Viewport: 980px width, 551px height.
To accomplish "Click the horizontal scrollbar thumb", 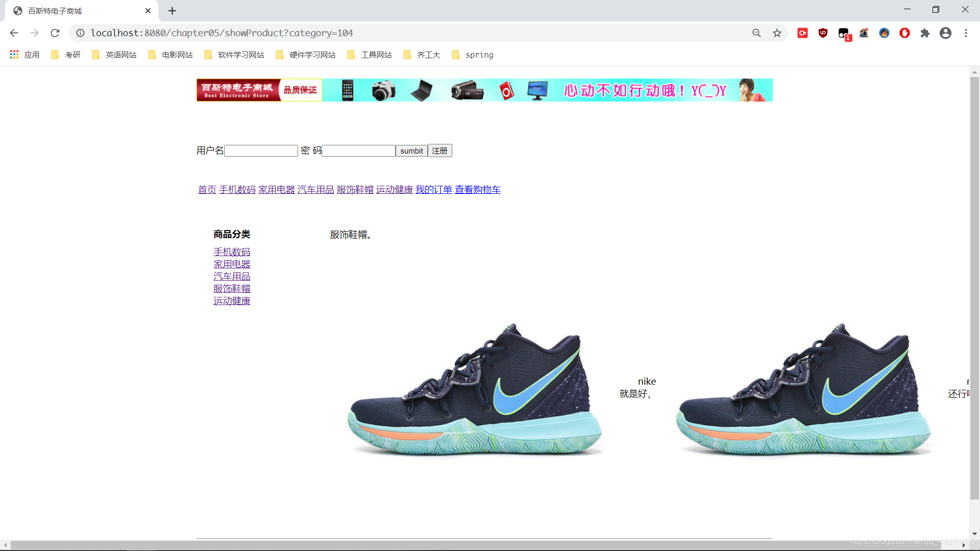I will coord(476,545).
